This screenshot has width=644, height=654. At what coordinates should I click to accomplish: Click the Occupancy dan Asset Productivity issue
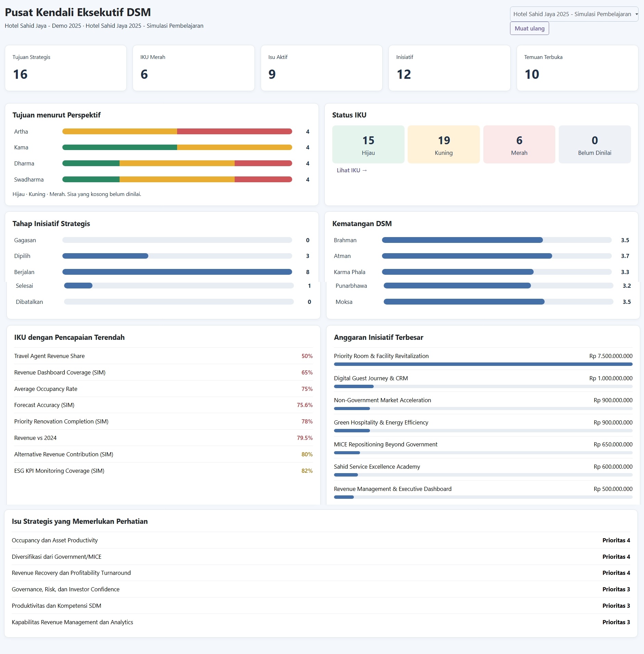pos(321,540)
